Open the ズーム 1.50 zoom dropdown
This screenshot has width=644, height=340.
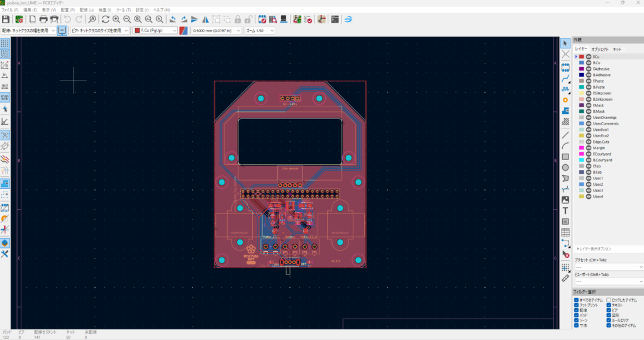(260, 30)
